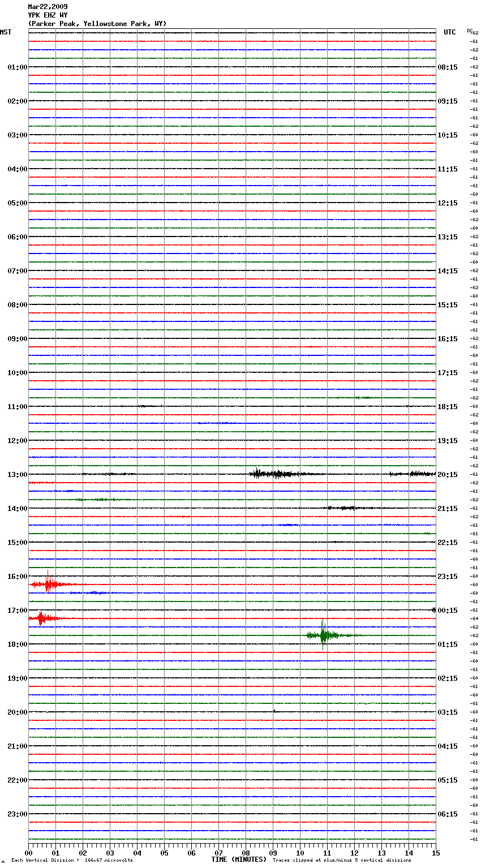
Task: Select the 10:00 MST row label
Action: (17, 373)
